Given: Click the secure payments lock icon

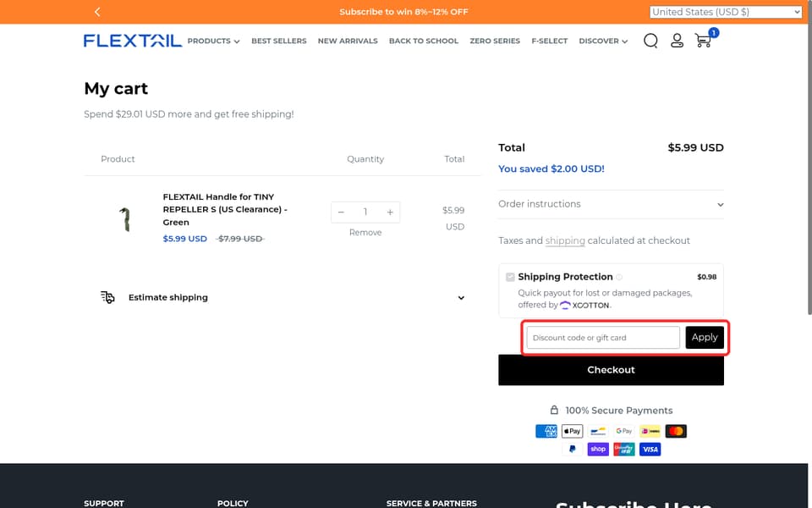Looking at the screenshot, I should [x=554, y=410].
